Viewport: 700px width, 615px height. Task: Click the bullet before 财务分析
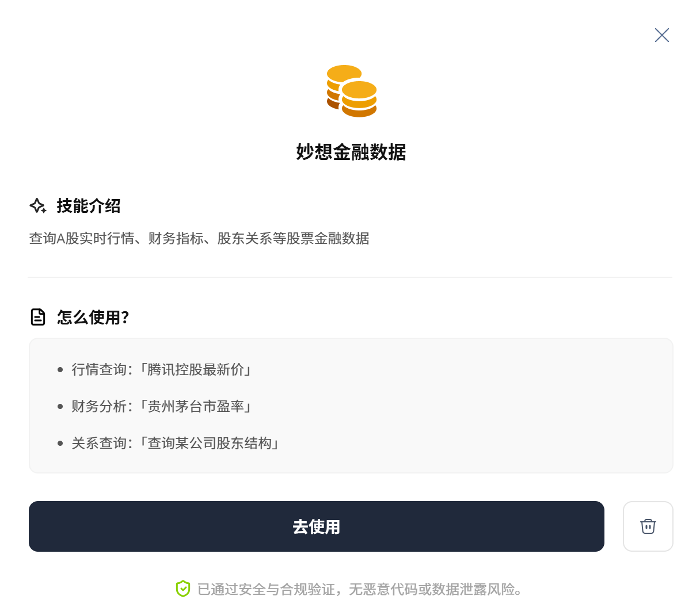point(60,407)
